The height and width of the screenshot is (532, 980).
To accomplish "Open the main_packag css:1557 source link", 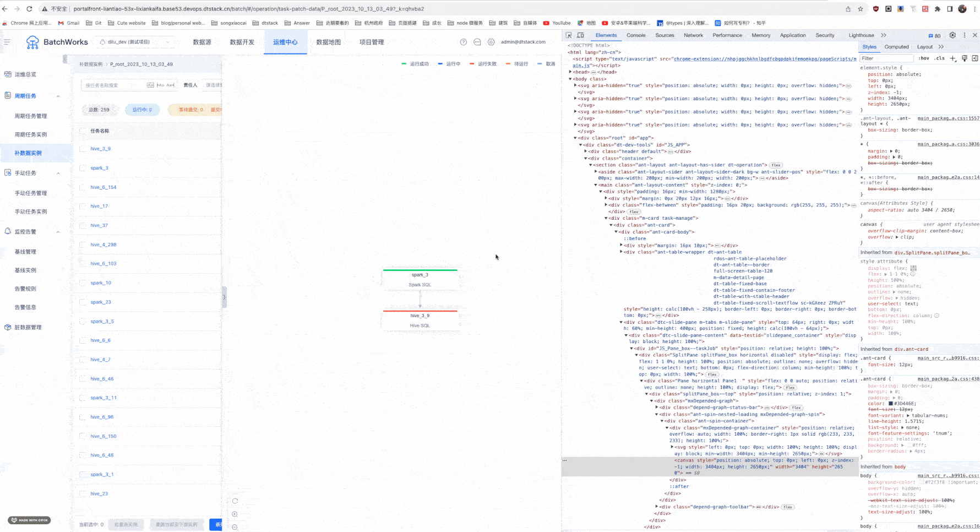I will (948, 118).
